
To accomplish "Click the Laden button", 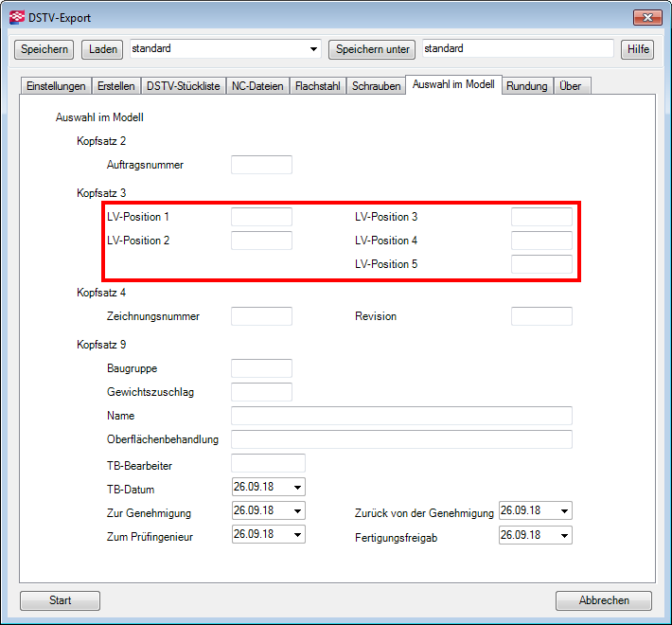I will tap(102, 48).
